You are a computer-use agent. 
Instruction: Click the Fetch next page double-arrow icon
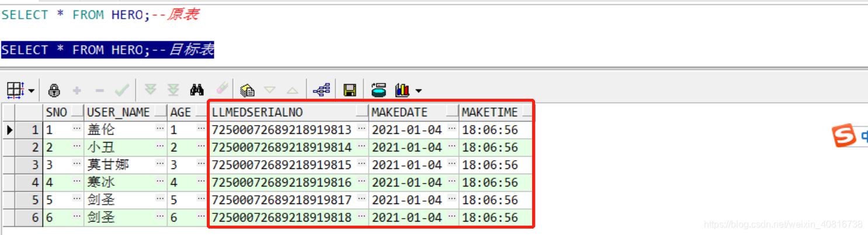(x=151, y=89)
